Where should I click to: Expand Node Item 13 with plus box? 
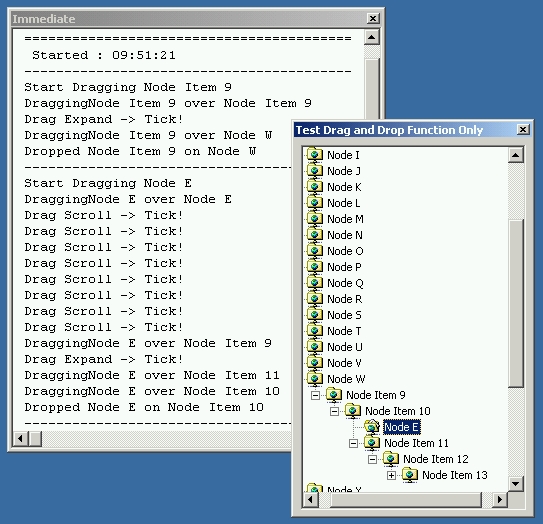tap(391, 476)
